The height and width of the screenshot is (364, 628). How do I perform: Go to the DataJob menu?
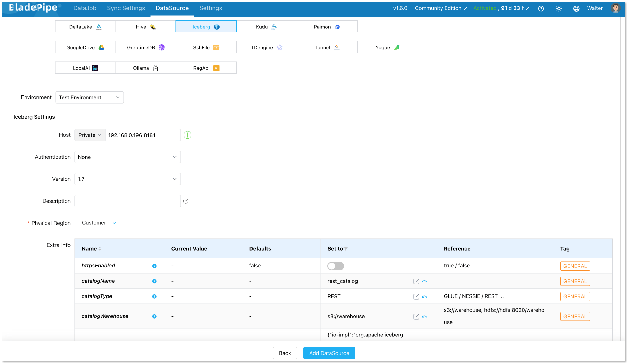coord(85,8)
